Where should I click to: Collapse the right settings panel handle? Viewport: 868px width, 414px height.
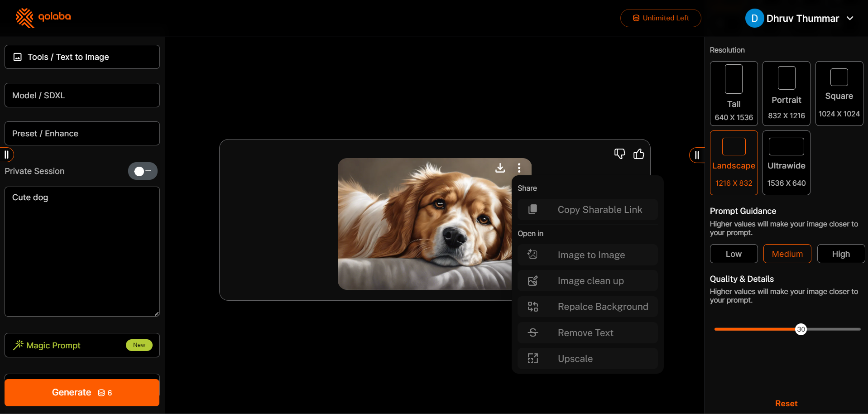click(x=697, y=155)
